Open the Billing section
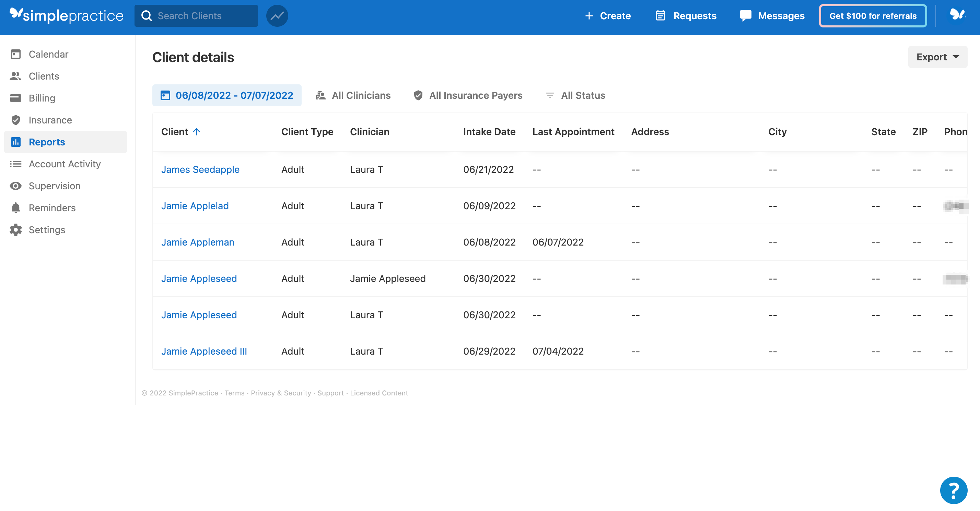980x511 pixels. click(42, 98)
